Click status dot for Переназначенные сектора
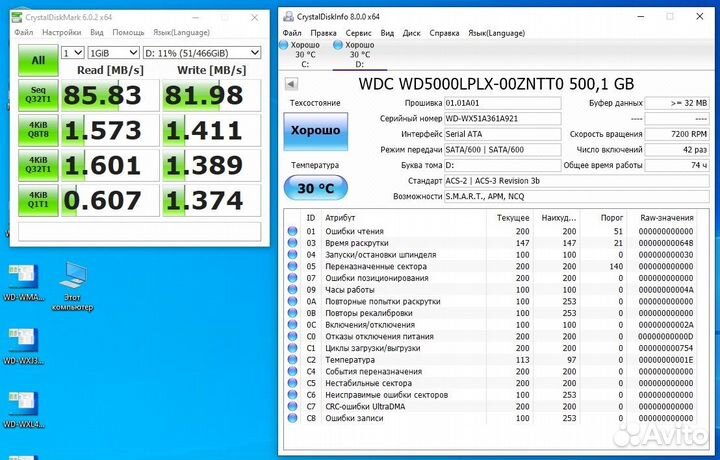Viewport: 720px width, 460px height. [x=292, y=266]
